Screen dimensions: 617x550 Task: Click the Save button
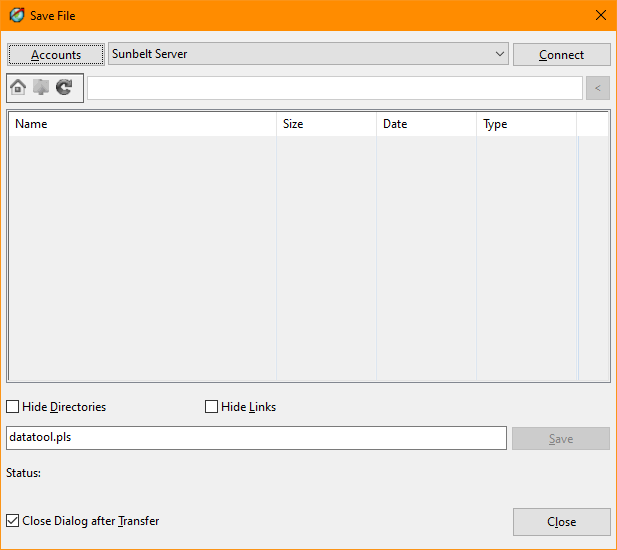coord(561,439)
